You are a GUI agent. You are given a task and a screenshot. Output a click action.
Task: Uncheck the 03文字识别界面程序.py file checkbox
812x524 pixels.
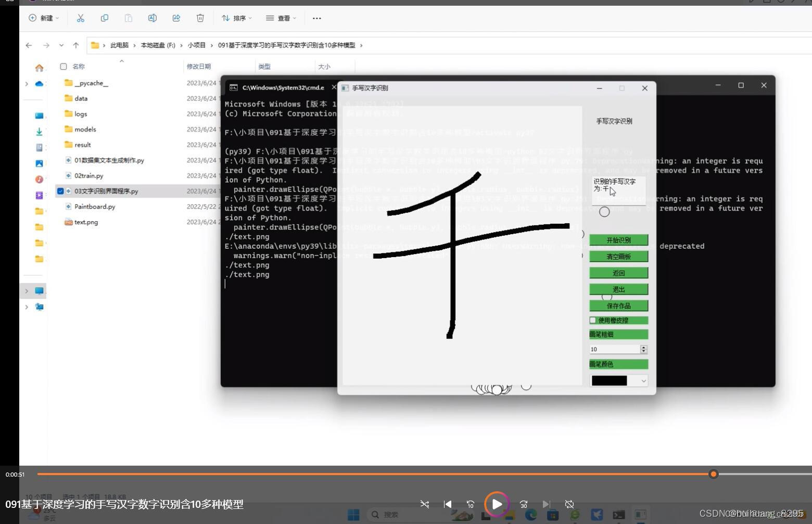click(61, 191)
